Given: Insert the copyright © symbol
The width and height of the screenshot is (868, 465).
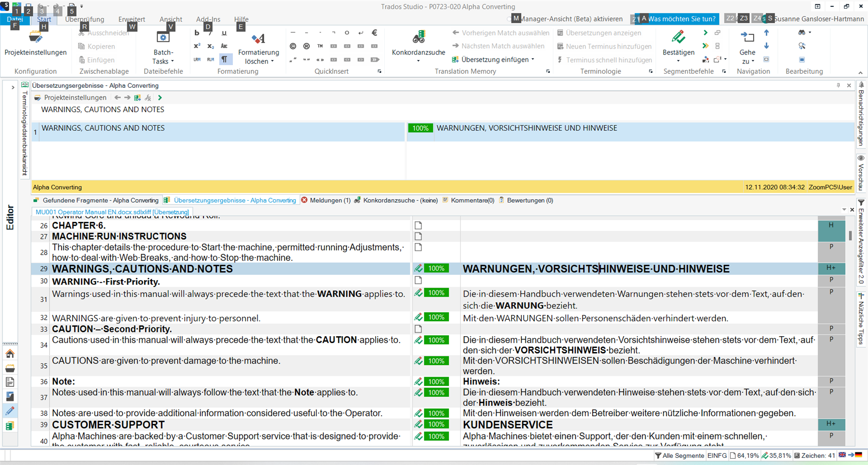Looking at the screenshot, I should click(293, 46).
